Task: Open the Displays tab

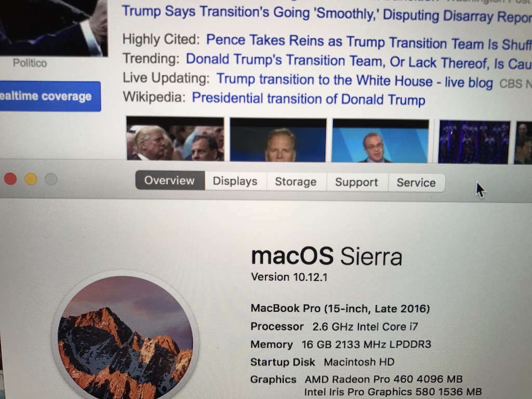Action: pyautogui.click(x=235, y=181)
